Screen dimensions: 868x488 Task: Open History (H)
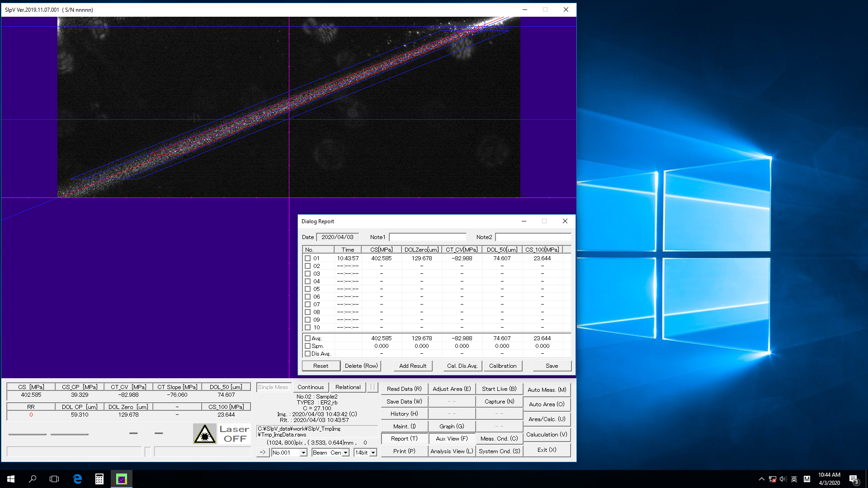[x=404, y=414]
